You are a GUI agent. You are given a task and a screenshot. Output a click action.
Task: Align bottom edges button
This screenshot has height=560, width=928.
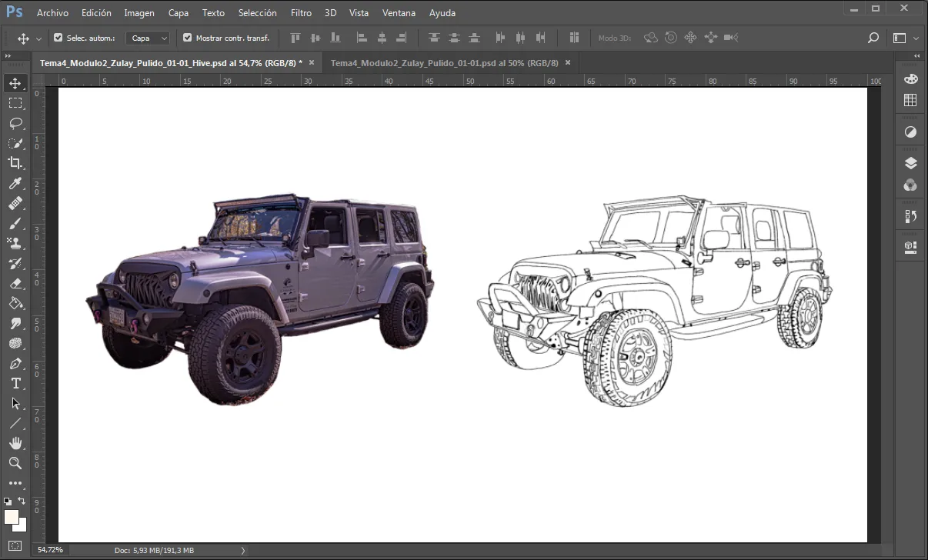(335, 38)
